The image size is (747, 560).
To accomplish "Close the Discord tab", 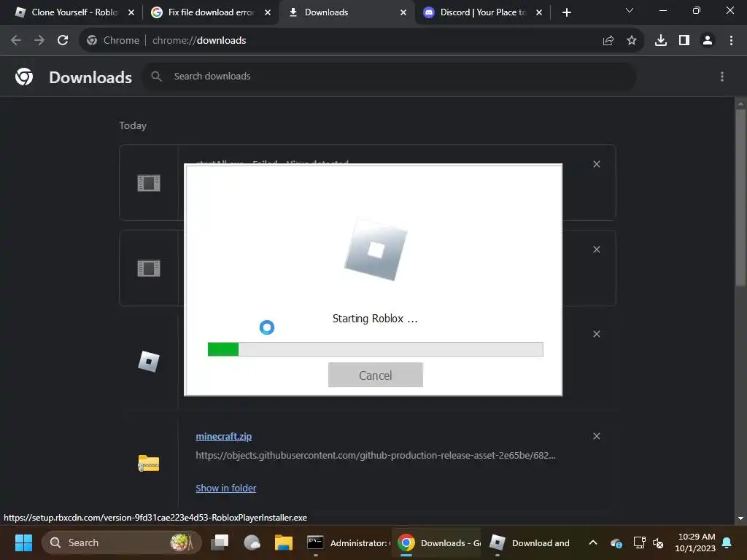I will 539,12.
